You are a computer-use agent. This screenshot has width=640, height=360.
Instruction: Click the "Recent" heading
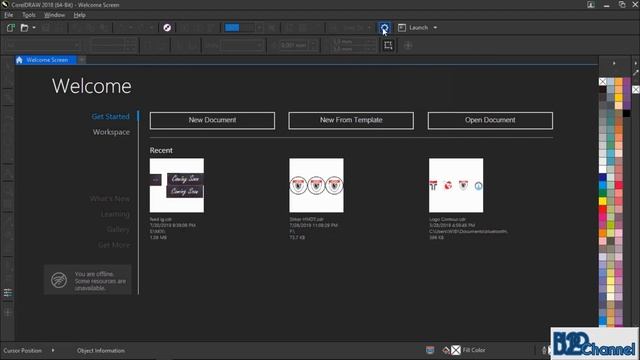coord(161,151)
